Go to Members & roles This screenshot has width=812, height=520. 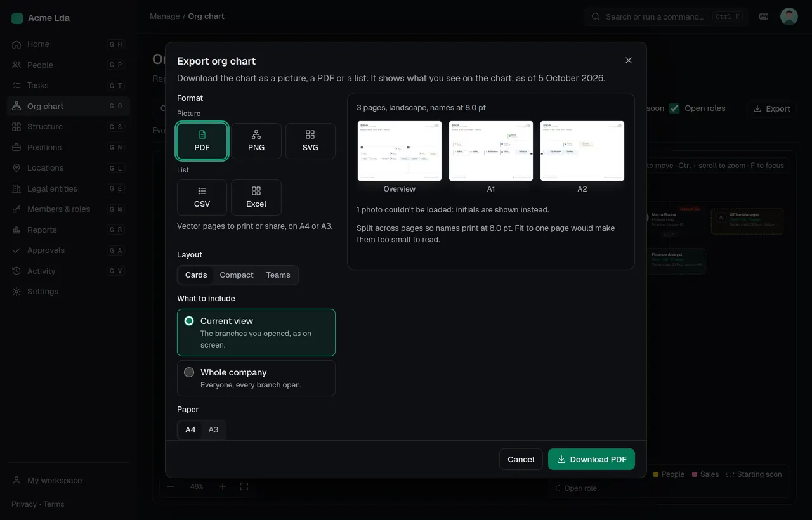point(69,209)
